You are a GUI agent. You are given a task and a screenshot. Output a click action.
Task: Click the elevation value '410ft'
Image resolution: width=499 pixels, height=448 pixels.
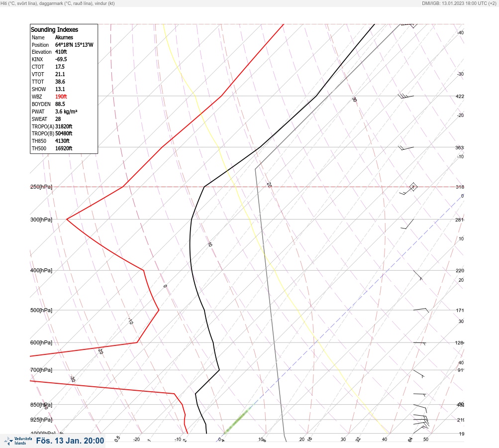click(x=61, y=52)
